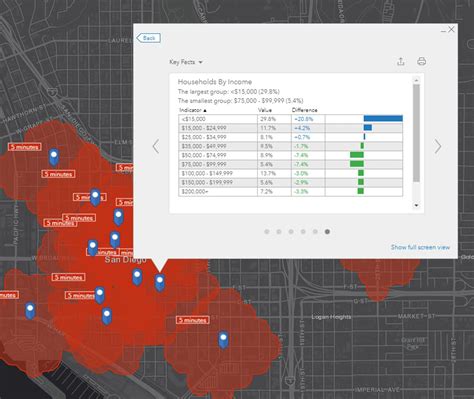Image resolution: width=474 pixels, height=399 pixels.
Task: Click map pin southwest of Logan Heights
Action: click(x=223, y=339)
